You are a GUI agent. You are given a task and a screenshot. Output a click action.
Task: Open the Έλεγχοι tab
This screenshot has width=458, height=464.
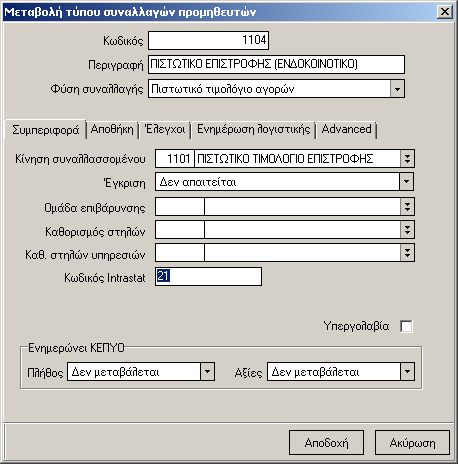(x=165, y=129)
